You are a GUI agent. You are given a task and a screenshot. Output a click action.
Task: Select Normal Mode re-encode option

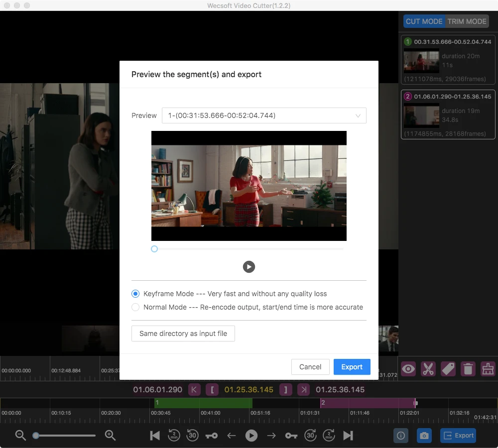click(x=135, y=307)
